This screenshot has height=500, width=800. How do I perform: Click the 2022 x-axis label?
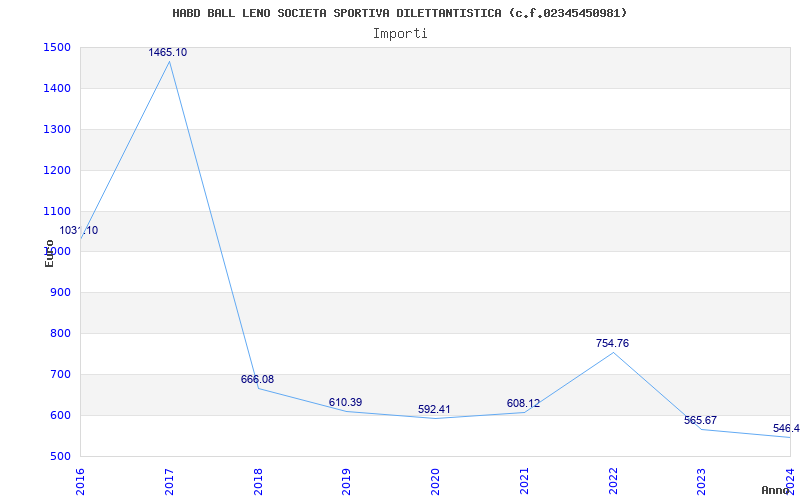point(613,482)
